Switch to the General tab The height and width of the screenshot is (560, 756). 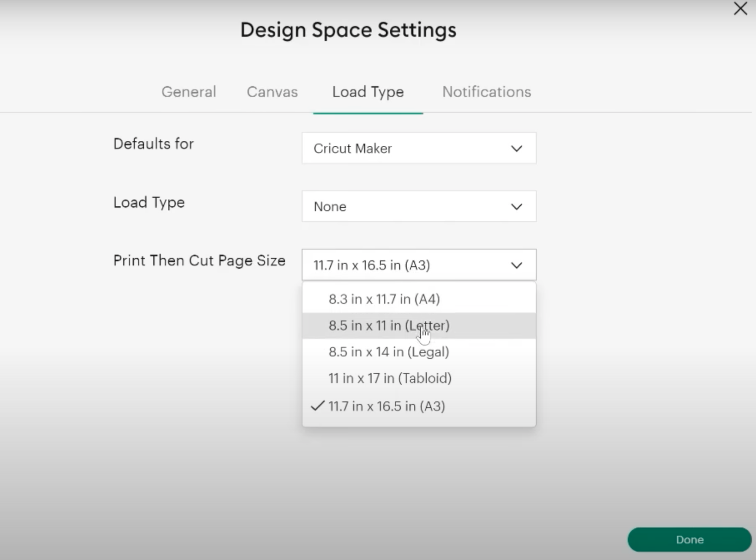pyautogui.click(x=189, y=92)
